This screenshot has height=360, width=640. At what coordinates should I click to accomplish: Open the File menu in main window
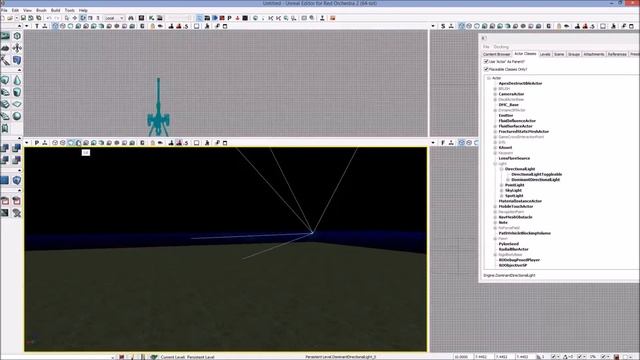(4, 10)
